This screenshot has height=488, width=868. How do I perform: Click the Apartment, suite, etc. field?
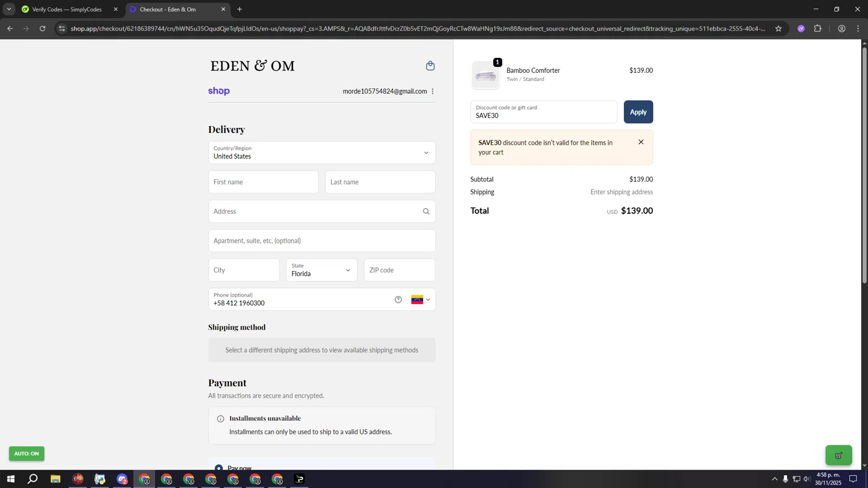pos(322,241)
